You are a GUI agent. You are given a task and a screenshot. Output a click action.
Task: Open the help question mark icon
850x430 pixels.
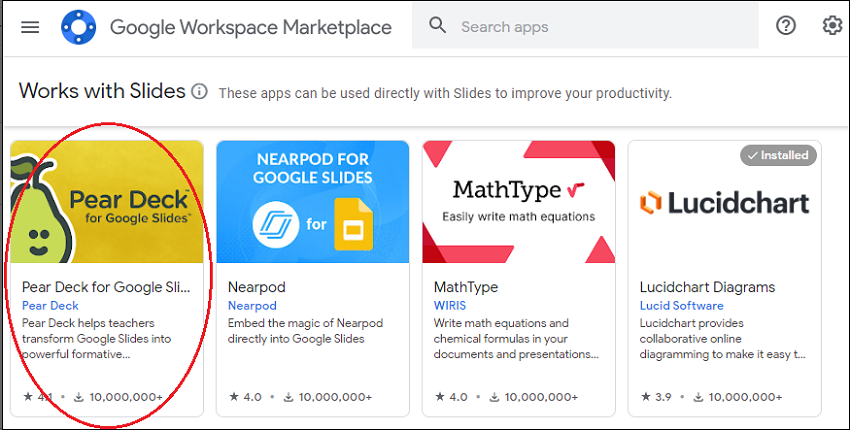coord(785,25)
